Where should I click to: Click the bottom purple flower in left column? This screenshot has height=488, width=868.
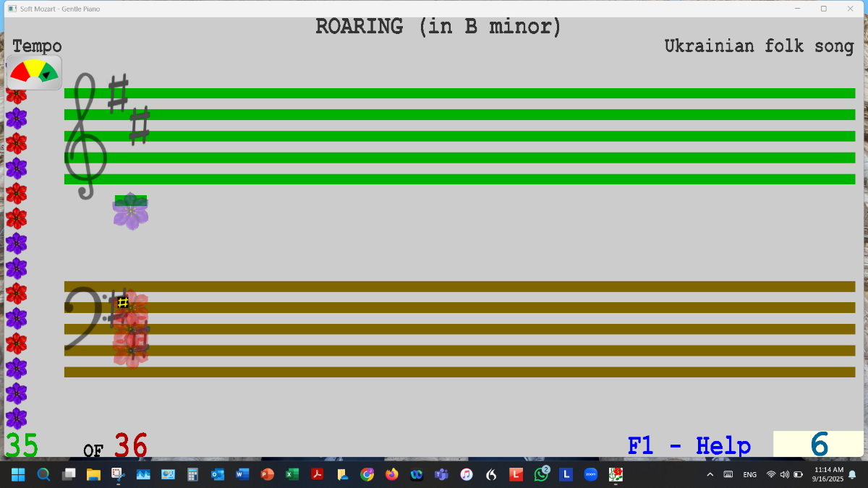coord(16,418)
